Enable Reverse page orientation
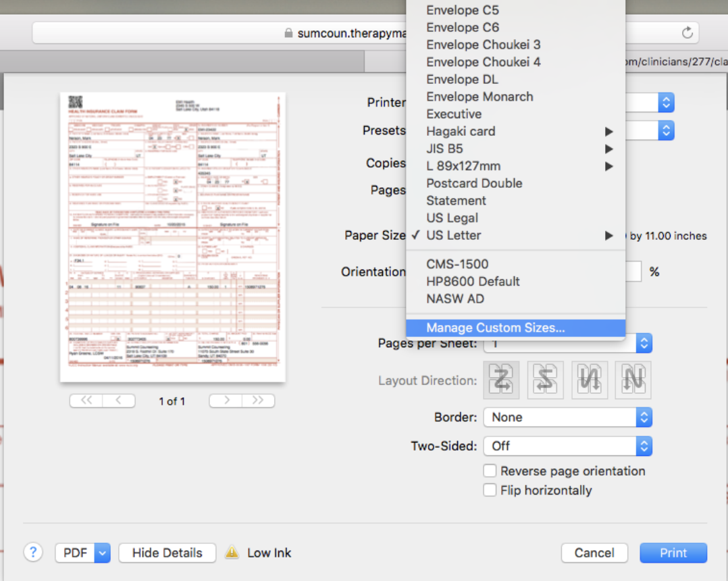The image size is (728, 581). click(x=490, y=470)
